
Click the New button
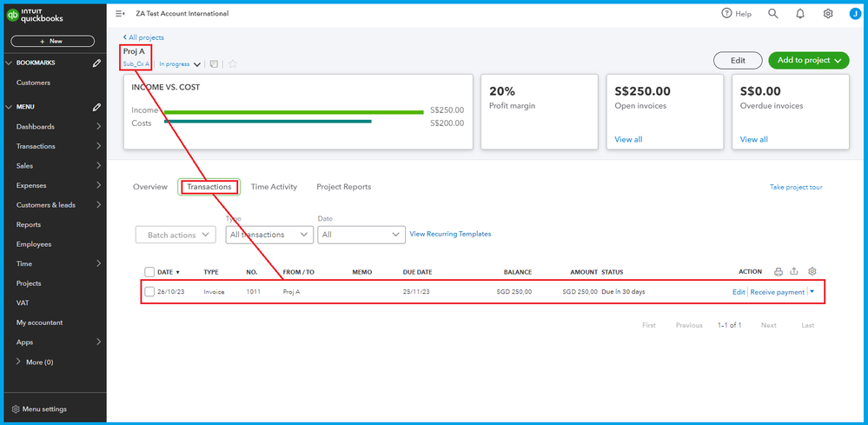53,41
